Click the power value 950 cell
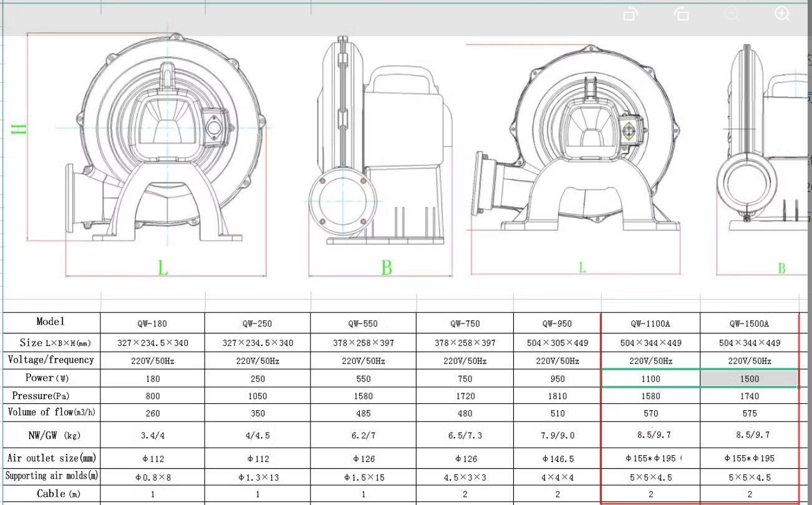This screenshot has height=505, width=812. pos(558,378)
